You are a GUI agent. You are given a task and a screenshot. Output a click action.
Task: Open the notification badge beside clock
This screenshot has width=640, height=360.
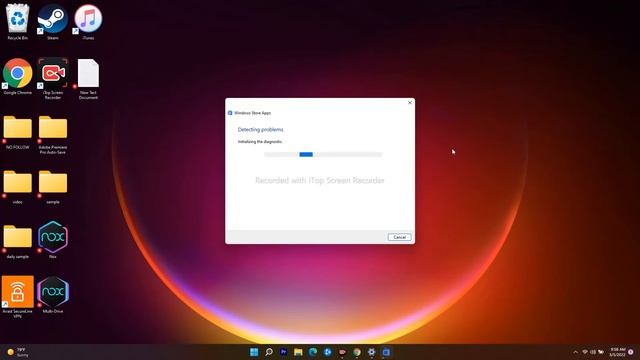click(x=631, y=352)
